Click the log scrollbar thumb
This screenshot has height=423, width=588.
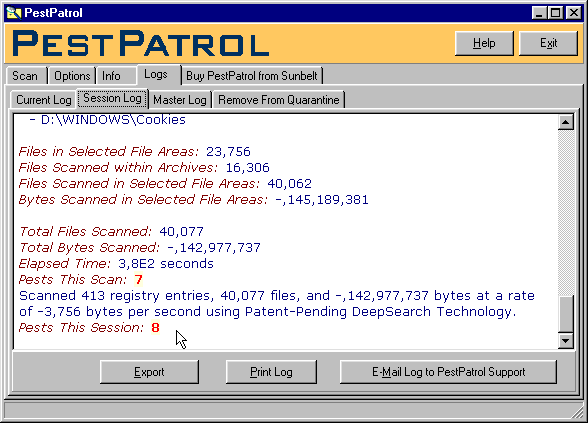[566, 314]
